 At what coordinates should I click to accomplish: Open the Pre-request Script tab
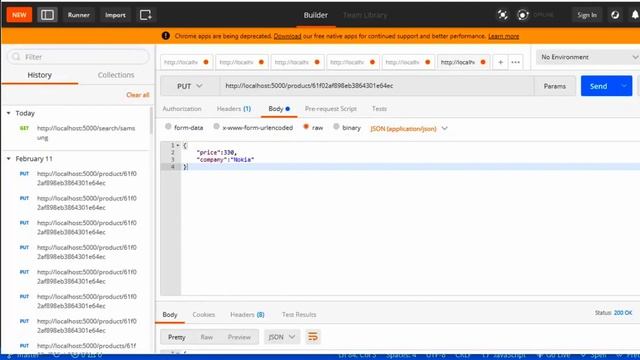pos(331,109)
